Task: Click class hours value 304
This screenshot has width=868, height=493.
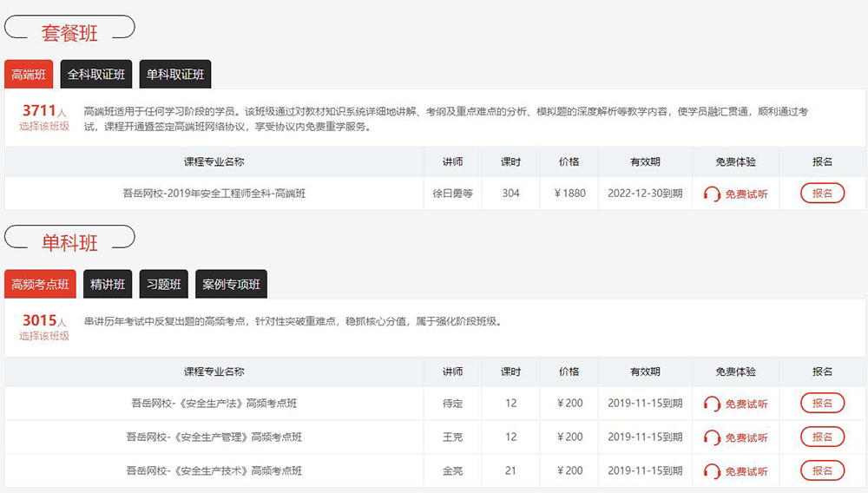Action: click(511, 193)
